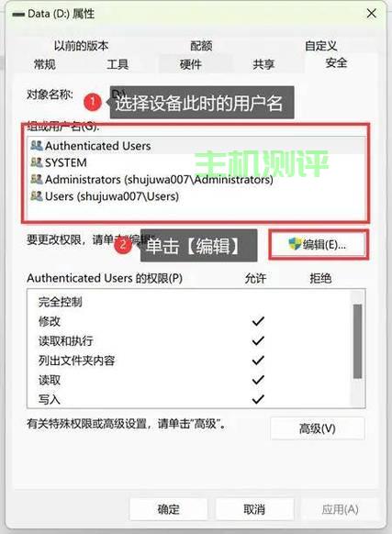Click the SYSTEM group icon
The width and height of the screenshot is (392, 534).
pyautogui.click(x=37, y=162)
